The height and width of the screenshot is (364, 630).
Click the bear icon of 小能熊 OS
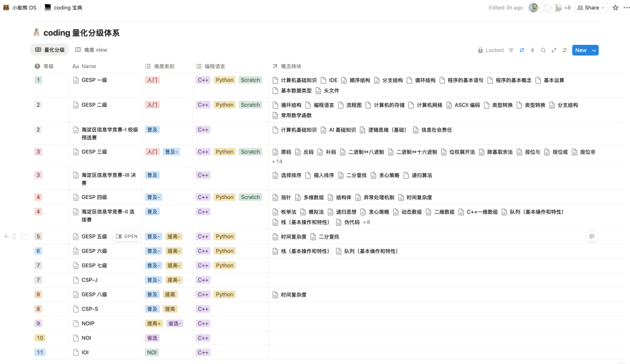[6, 8]
